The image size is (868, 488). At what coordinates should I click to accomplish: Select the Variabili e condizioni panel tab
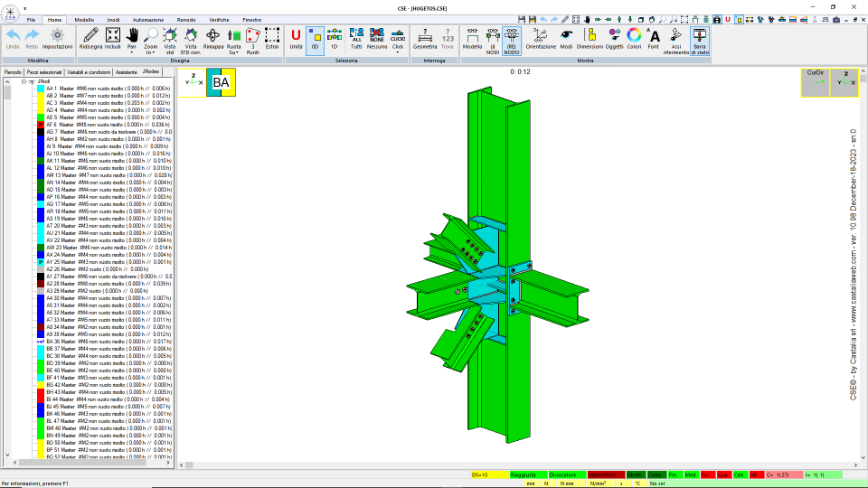89,72
